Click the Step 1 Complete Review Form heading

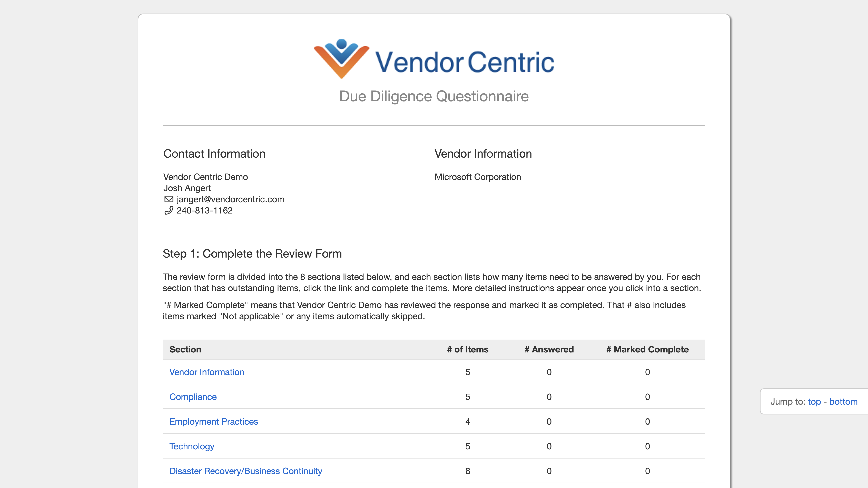coord(252,254)
